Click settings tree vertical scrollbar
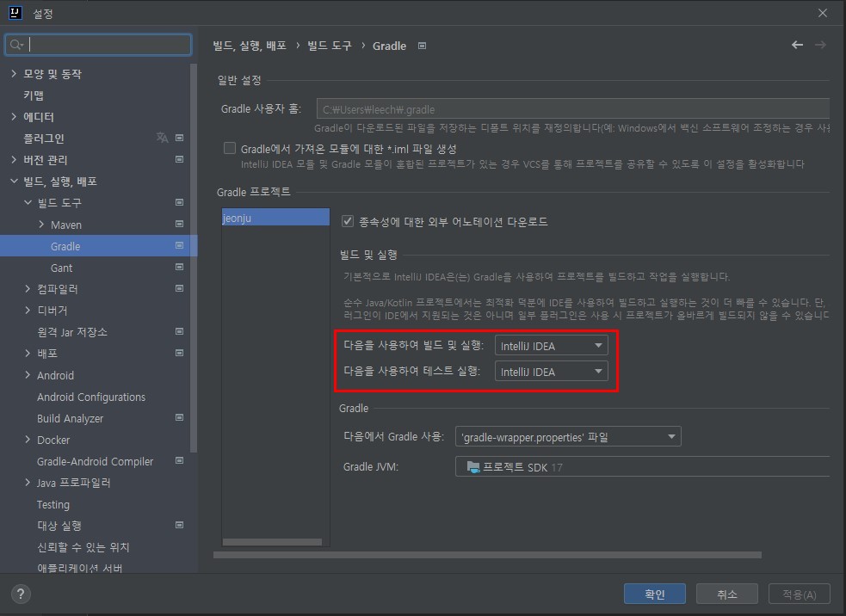Image resolution: width=846 pixels, height=616 pixels. [x=194, y=258]
